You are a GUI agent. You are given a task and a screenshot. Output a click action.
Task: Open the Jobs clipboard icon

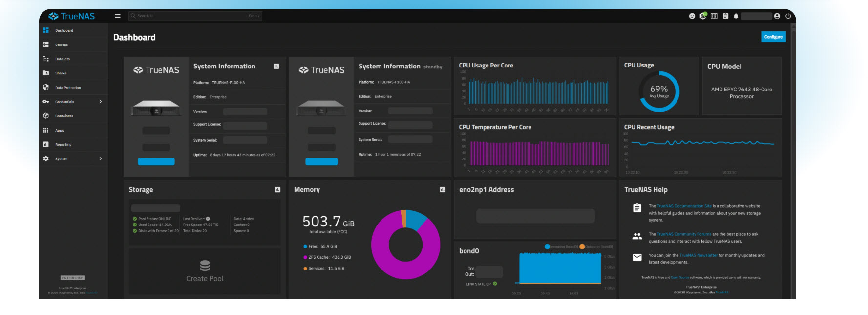click(x=725, y=16)
